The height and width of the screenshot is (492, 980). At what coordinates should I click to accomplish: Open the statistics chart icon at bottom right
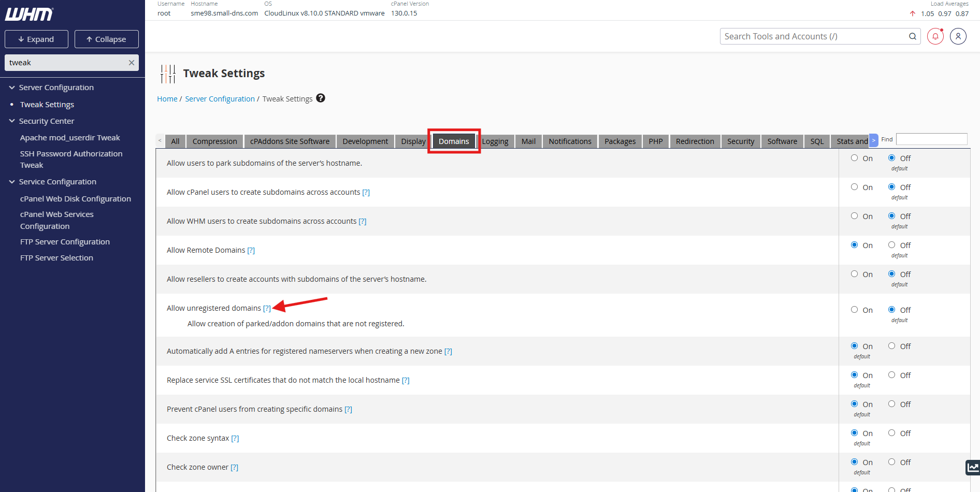973,467
